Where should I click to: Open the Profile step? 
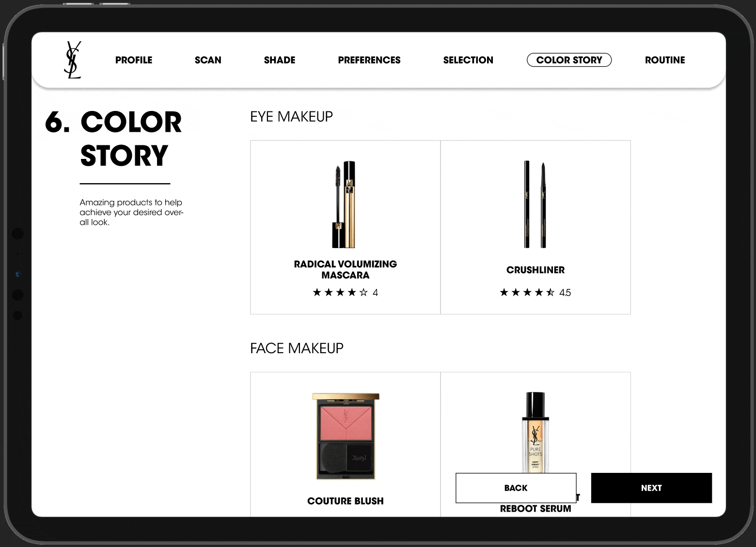(134, 60)
